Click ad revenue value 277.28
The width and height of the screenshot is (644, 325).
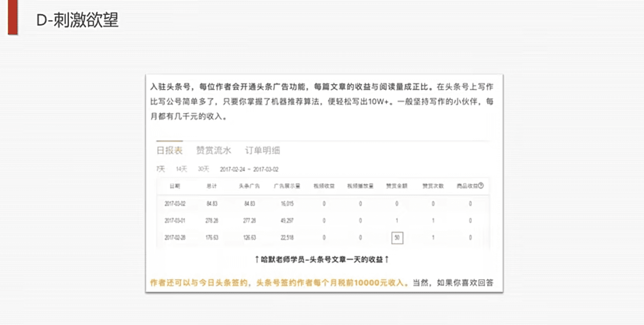click(249, 221)
